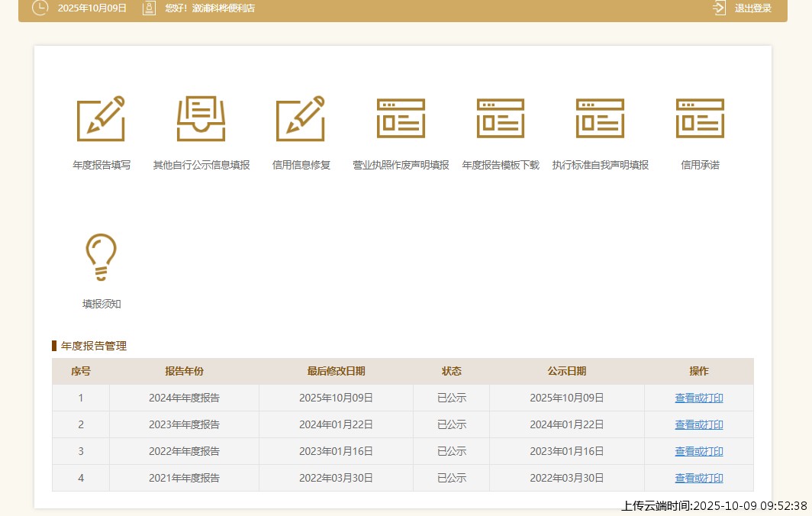Click the user avatar icon in header
This screenshot has width=812, height=516.
pos(150,8)
